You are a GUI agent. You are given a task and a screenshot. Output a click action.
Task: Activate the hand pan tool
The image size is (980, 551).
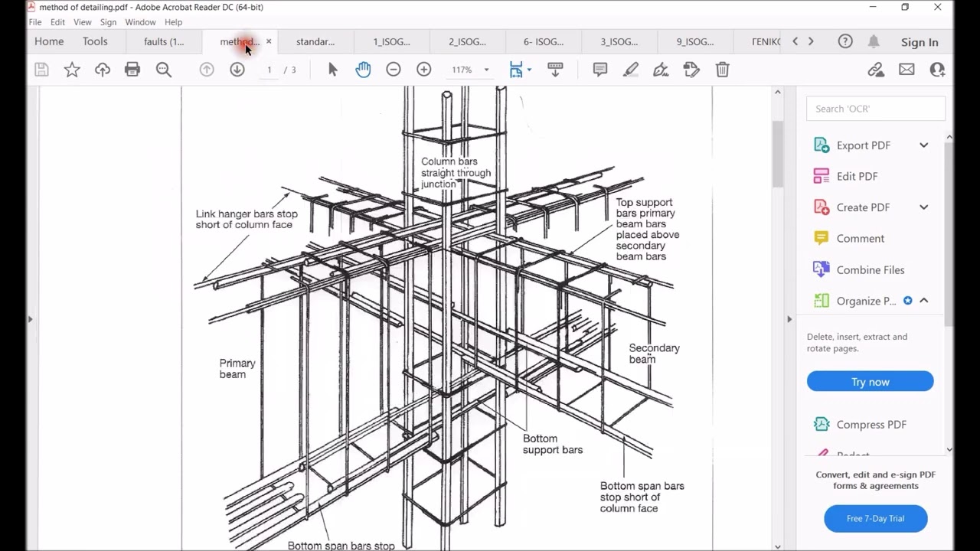coord(363,70)
